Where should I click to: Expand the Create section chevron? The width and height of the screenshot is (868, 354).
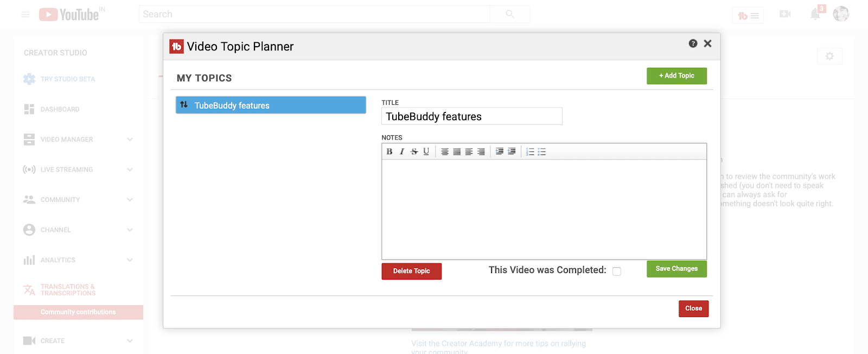130,341
